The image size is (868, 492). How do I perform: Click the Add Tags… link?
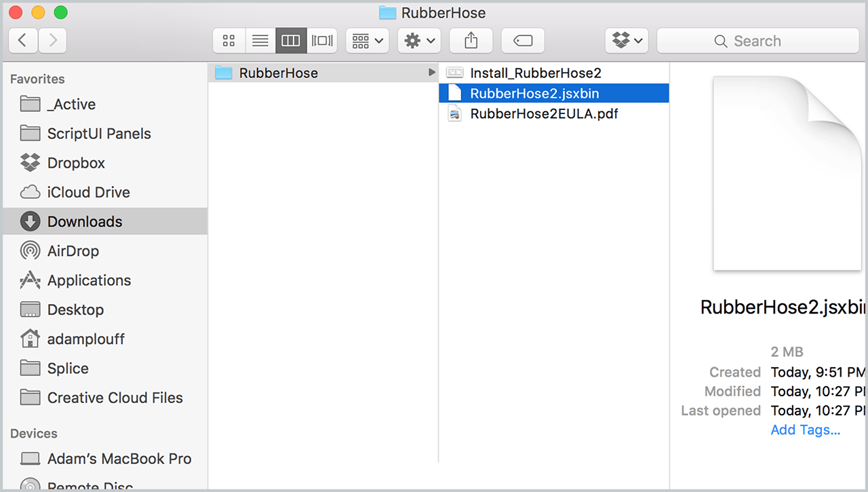coord(805,430)
